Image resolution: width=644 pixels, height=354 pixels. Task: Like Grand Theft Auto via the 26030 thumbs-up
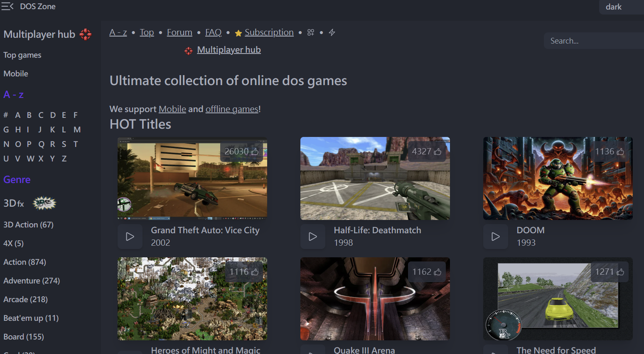(x=255, y=152)
